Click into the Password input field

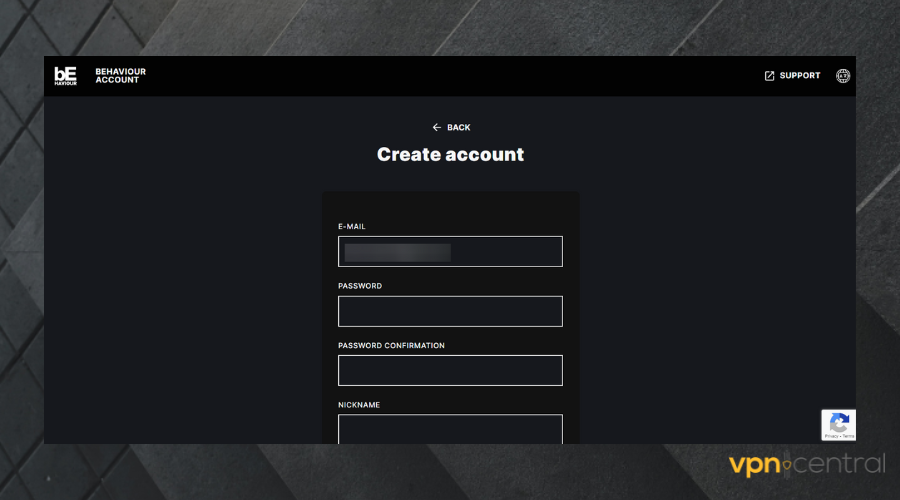tap(450, 311)
